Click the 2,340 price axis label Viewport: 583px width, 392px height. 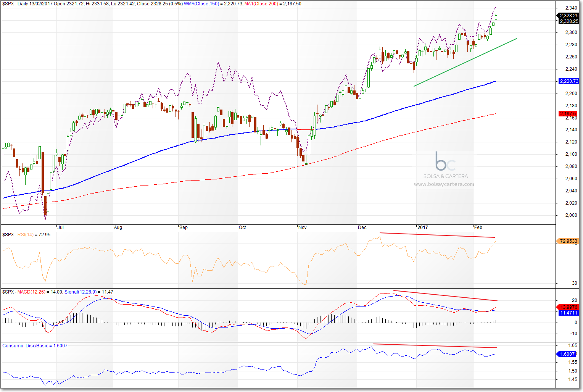coord(571,8)
